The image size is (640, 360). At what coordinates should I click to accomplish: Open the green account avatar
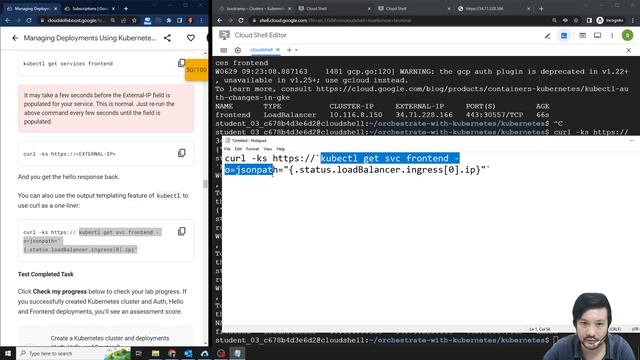click(x=627, y=36)
